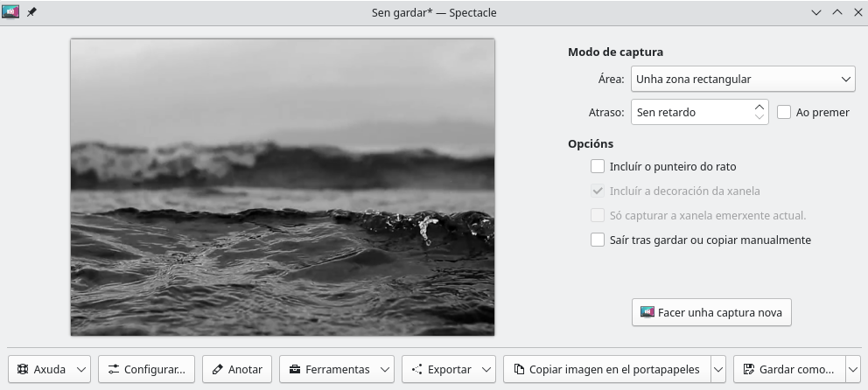The width and height of the screenshot is (868, 390).
Task: Toggle the Ao premer checkbox
Action: (x=784, y=112)
